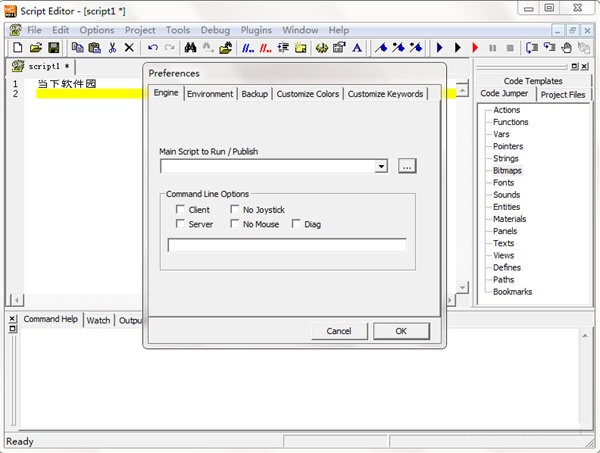The height and width of the screenshot is (453, 600).
Task: Open the File menu
Action: [34, 30]
